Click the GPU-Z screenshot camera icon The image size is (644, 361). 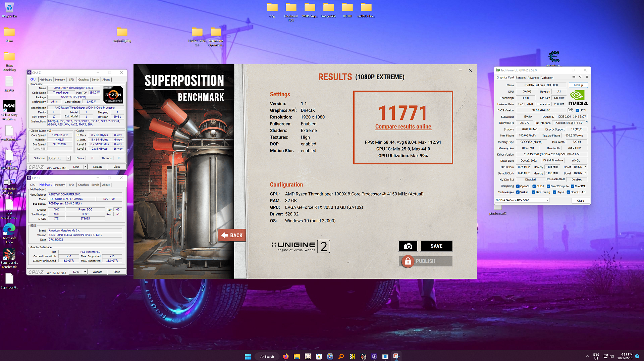pyautogui.click(x=574, y=77)
